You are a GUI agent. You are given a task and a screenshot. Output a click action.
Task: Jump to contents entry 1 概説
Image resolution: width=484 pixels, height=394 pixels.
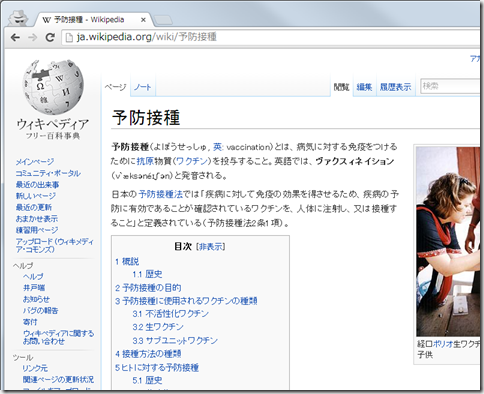point(127,262)
